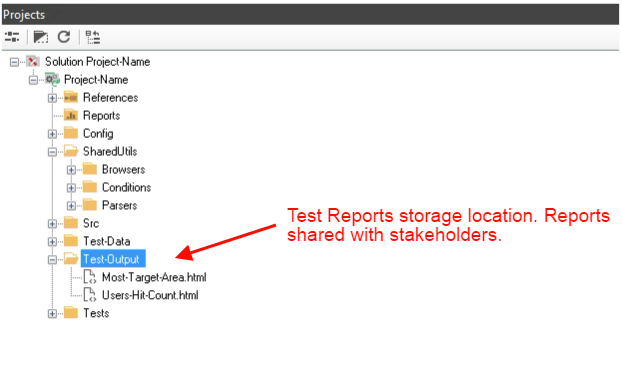Image resolution: width=622 pixels, height=372 pixels.
Task: Click the Properties toolbar icon
Action: [12, 37]
